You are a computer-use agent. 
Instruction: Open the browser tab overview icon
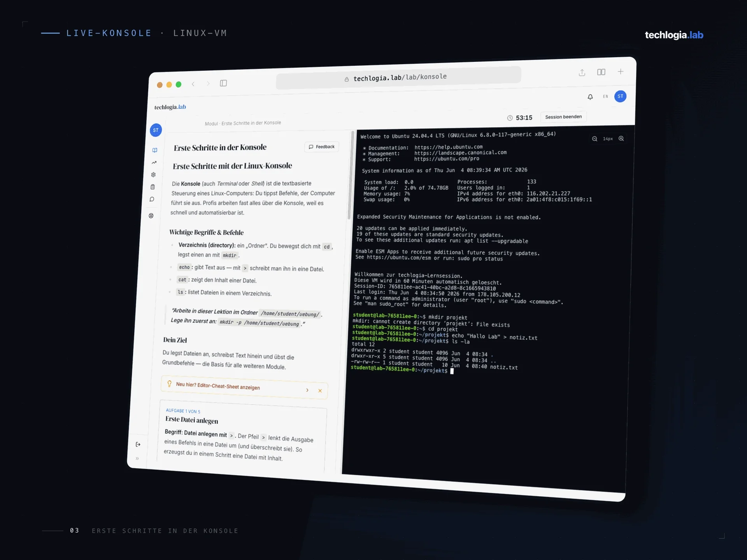601,72
